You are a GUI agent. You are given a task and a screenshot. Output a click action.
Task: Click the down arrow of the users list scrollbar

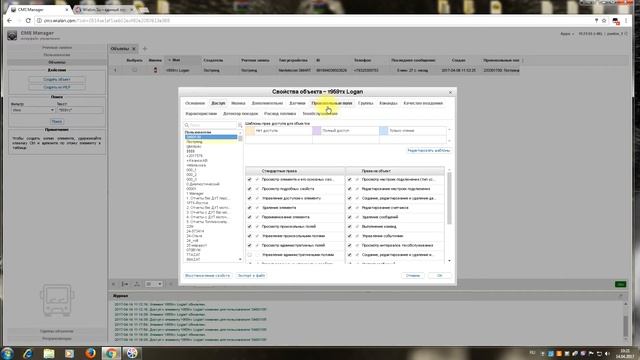pos(240,260)
